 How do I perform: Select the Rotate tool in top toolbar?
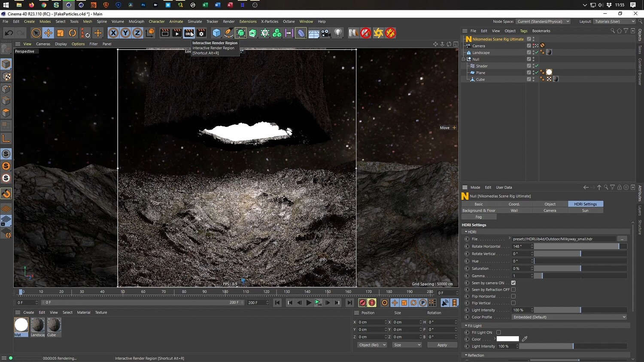[x=73, y=33]
